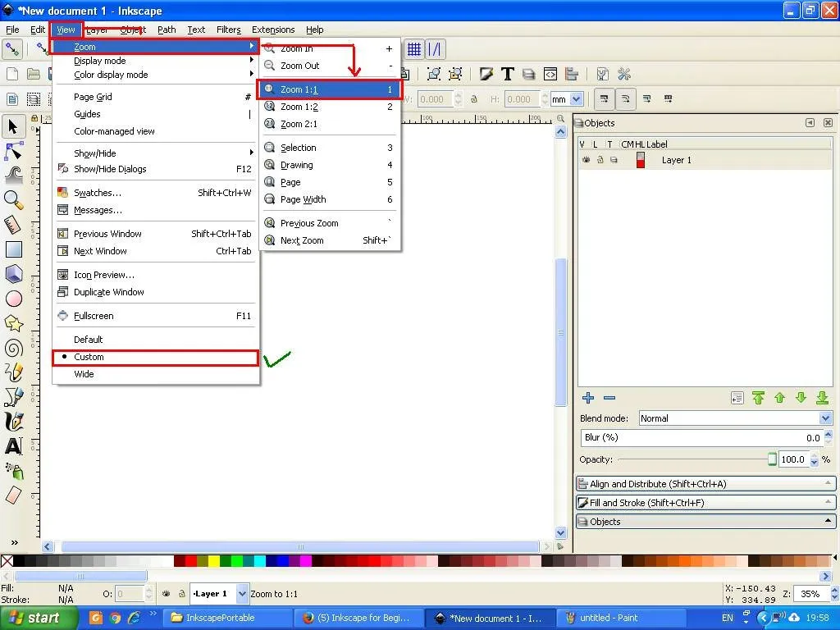Open the Extensions menu
840x630 pixels.
273,30
